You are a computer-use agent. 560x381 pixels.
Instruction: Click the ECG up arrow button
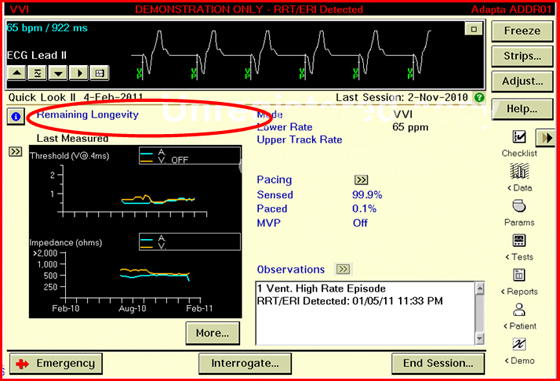click(x=16, y=73)
